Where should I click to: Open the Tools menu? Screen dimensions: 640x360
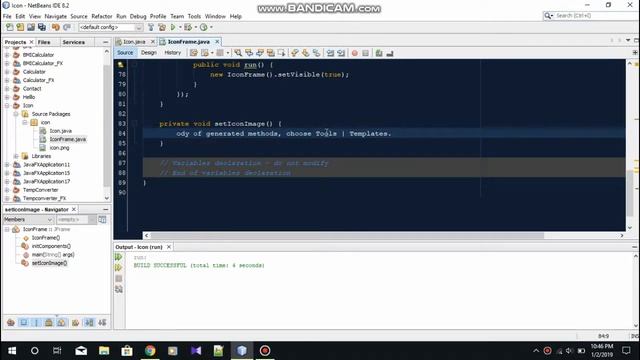(194, 16)
